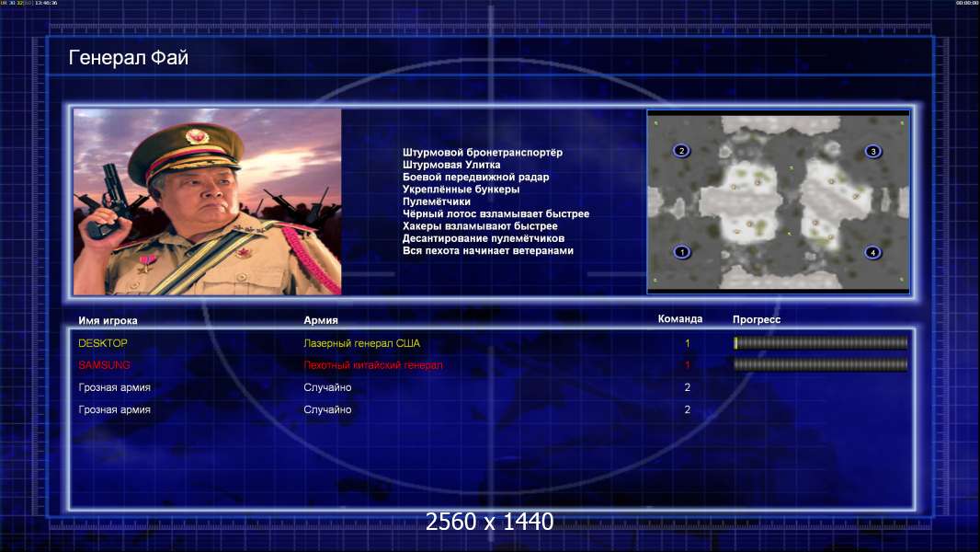The image size is (980, 552).
Task: Click team number of SAMSUNG row
Action: click(x=688, y=365)
